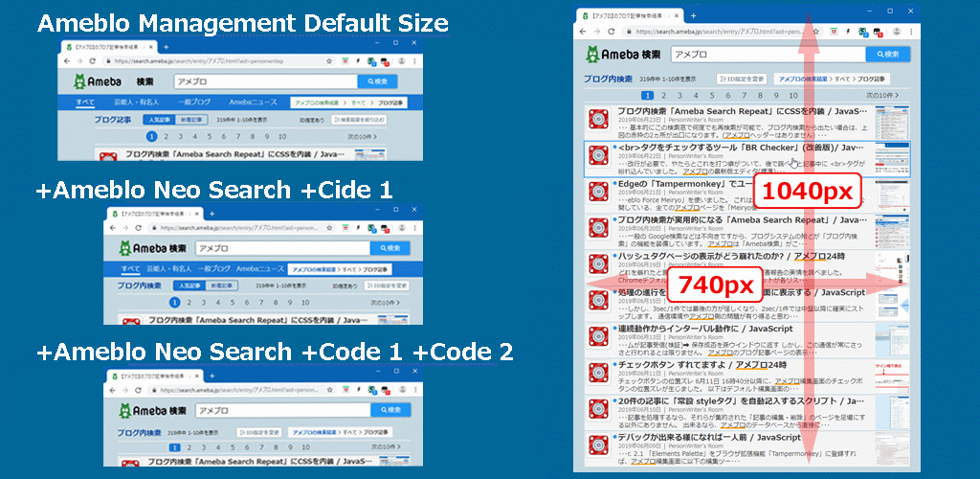Click the アメブロ search field in the Code 2 window

(x=282, y=411)
